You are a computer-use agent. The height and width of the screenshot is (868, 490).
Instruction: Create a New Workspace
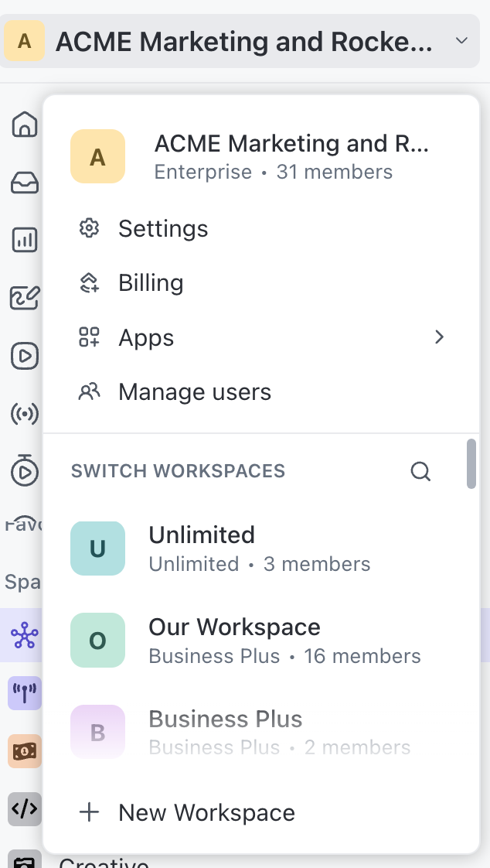coord(206,813)
